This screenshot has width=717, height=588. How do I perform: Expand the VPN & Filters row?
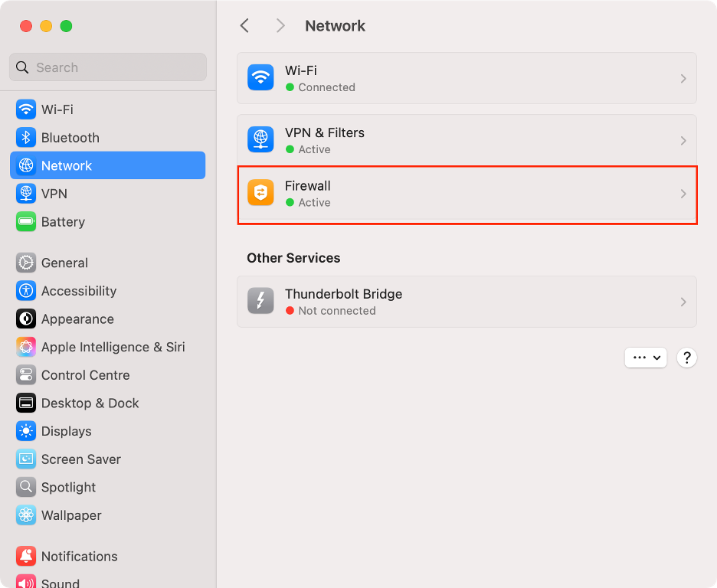pos(683,139)
